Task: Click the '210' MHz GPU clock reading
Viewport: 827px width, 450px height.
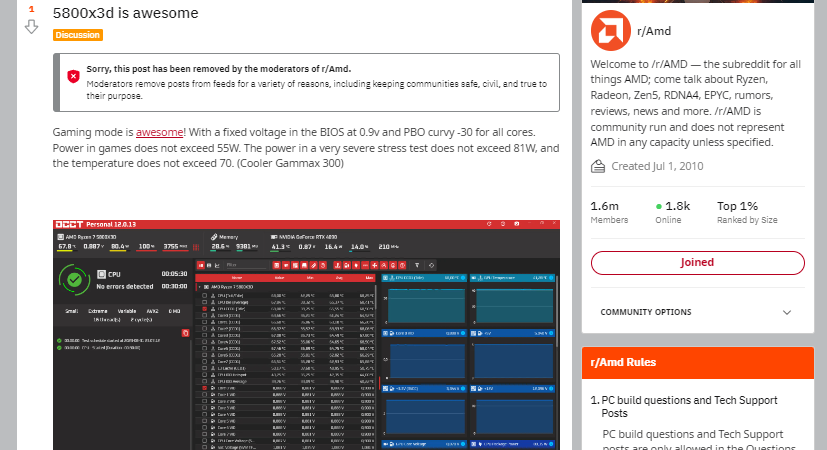Action: tap(384, 246)
